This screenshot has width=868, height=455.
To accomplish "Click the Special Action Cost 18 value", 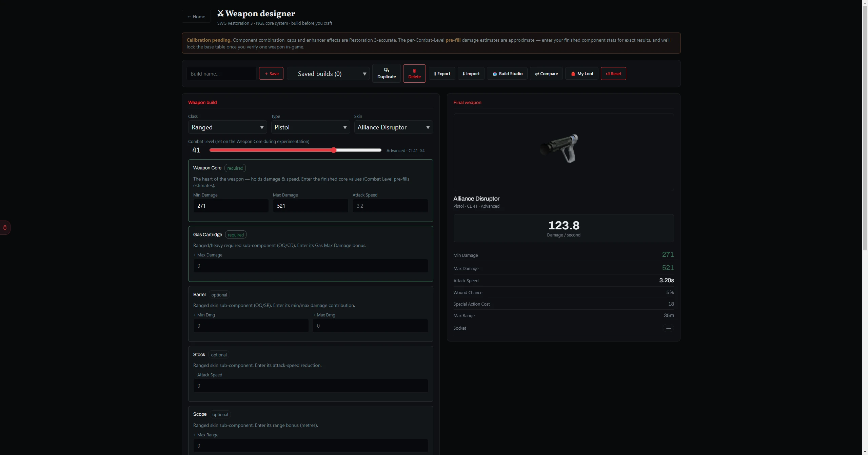I will click(671, 304).
